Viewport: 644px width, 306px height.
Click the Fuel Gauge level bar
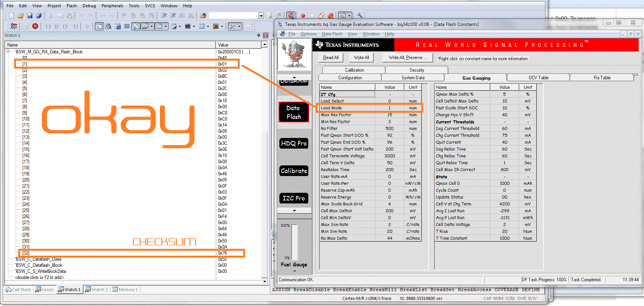tap(294, 242)
